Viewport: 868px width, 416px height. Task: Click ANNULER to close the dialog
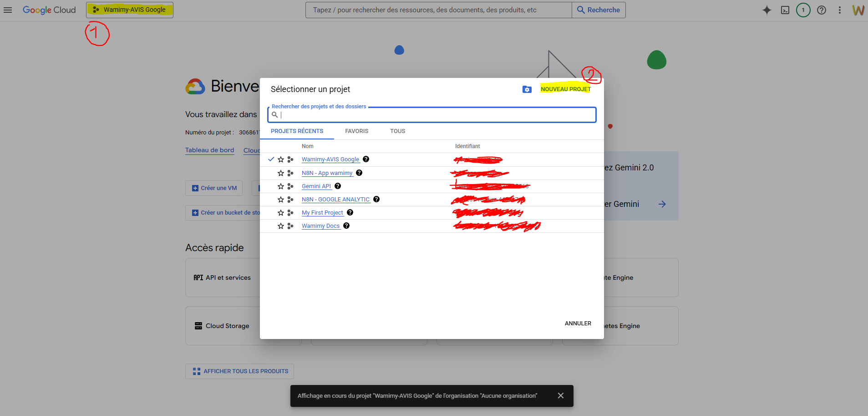point(578,324)
